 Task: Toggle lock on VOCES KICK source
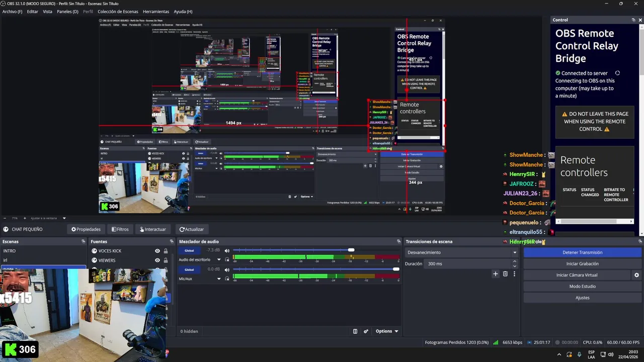166,251
